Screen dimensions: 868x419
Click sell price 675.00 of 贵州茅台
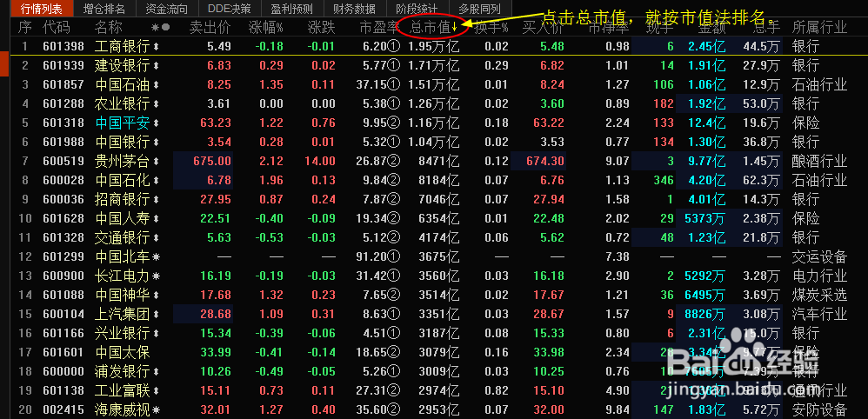point(212,162)
